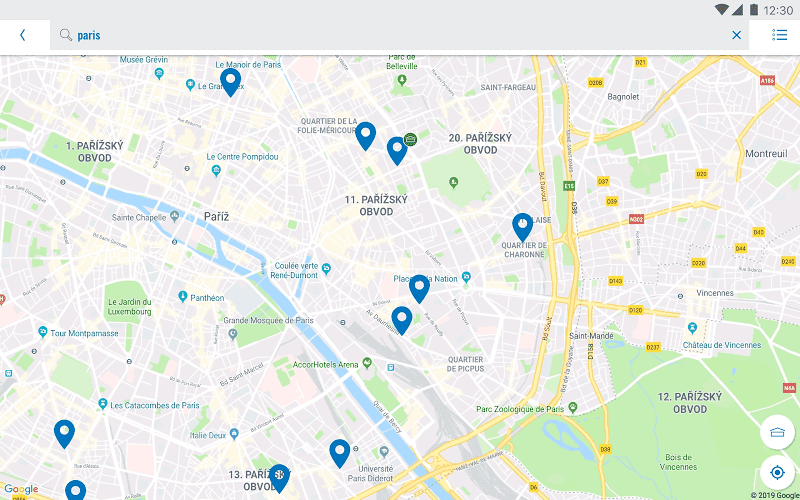Screen dimensions: 800x500
Task: Tap the Montreuil label
Action: tap(766, 154)
